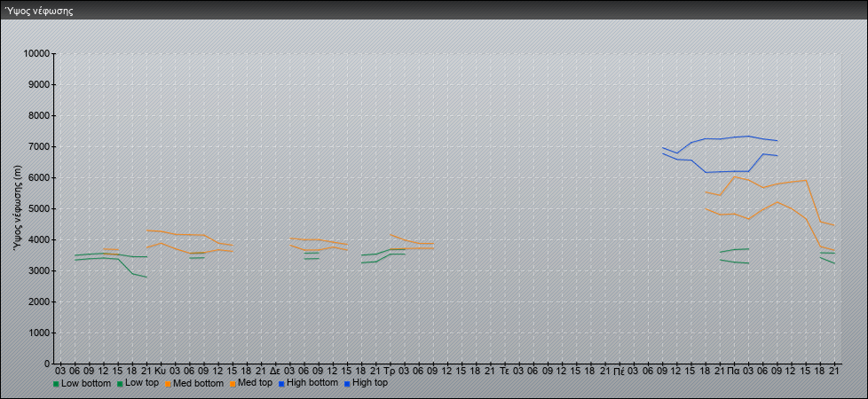Click the blue High bottom legend swatch
The image size is (868, 399).
(281, 384)
